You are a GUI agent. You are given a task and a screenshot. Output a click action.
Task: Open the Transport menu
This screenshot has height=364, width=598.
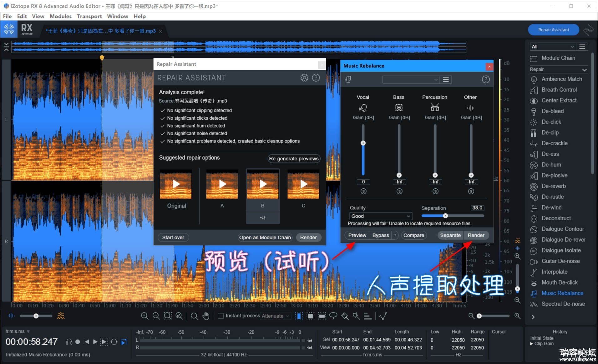[x=89, y=16]
